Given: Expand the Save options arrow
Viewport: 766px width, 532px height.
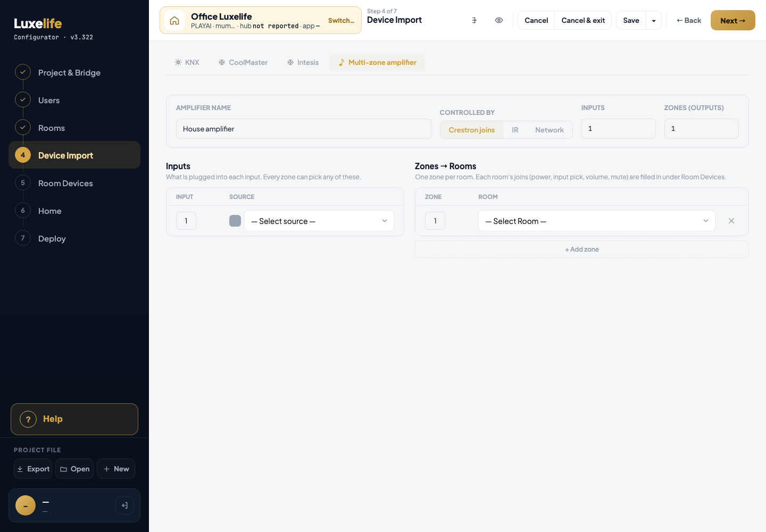Looking at the screenshot, I should (x=654, y=20).
